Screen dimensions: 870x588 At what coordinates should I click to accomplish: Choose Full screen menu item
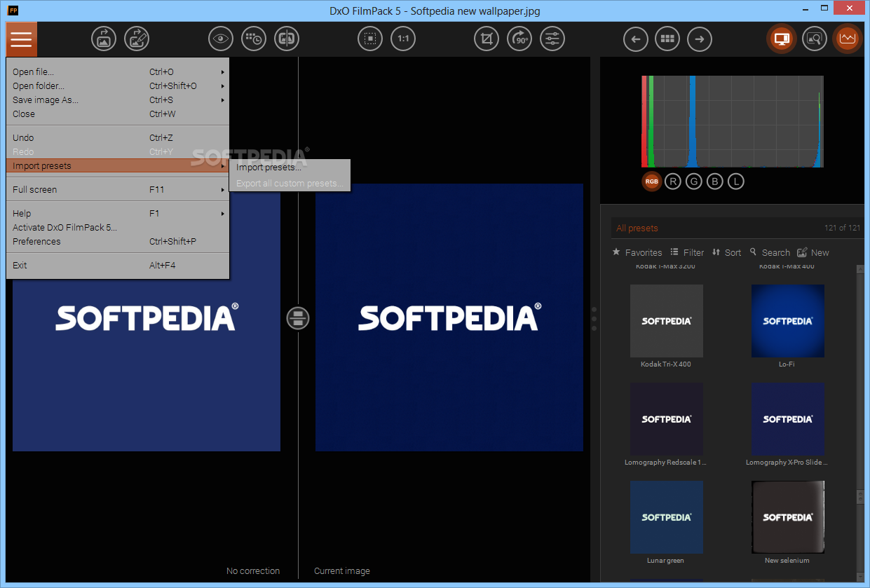(118, 189)
